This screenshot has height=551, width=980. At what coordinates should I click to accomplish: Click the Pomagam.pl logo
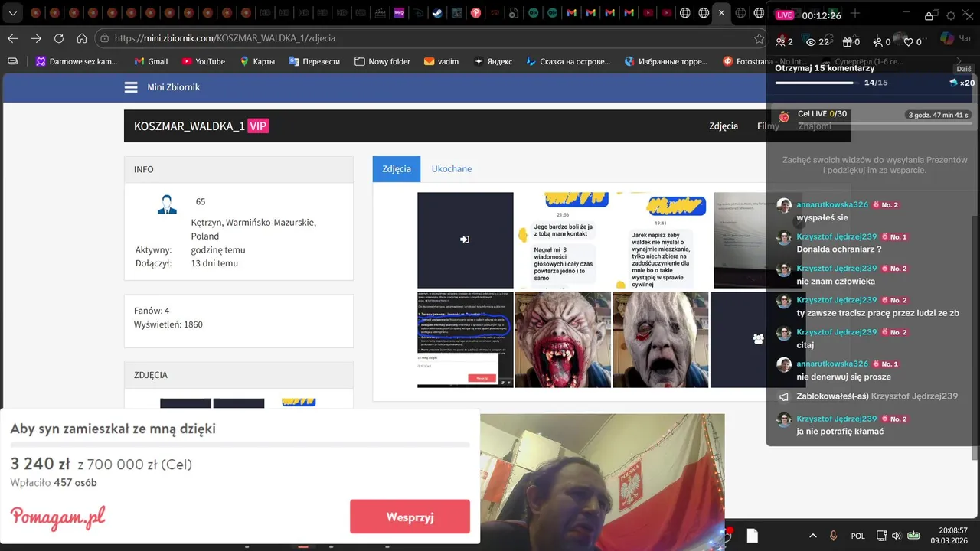(58, 517)
